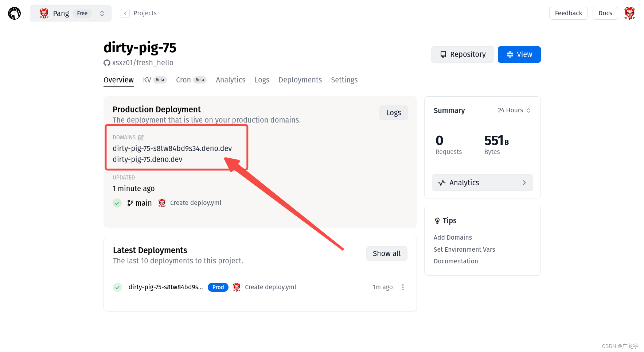This screenshot has height=352, width=644.
Task: Open the dirty-pig-75-s8tw84bd9s... deployment row
Action: click(x=165, y=287)
